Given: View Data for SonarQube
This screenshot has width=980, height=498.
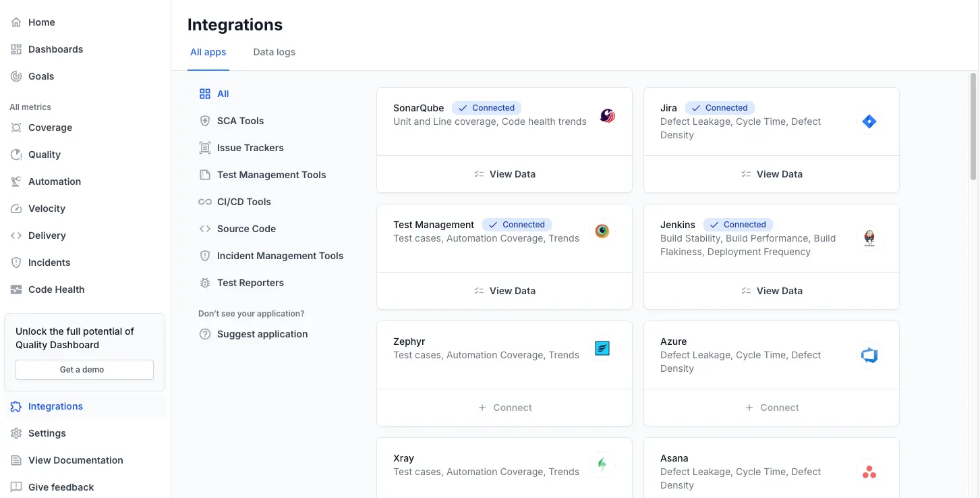Looking at the screenshot, I should coord(505,173).
